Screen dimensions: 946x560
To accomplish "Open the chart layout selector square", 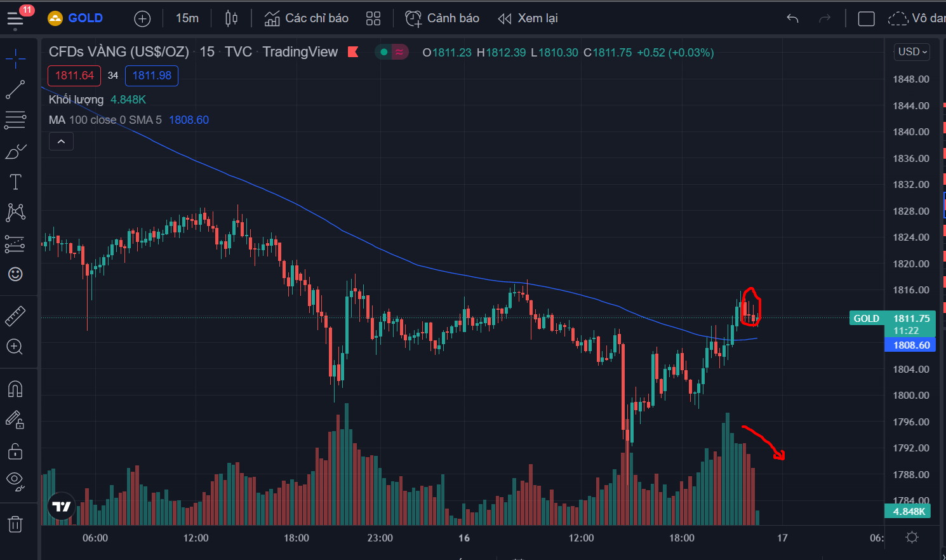I will (866, 19).
